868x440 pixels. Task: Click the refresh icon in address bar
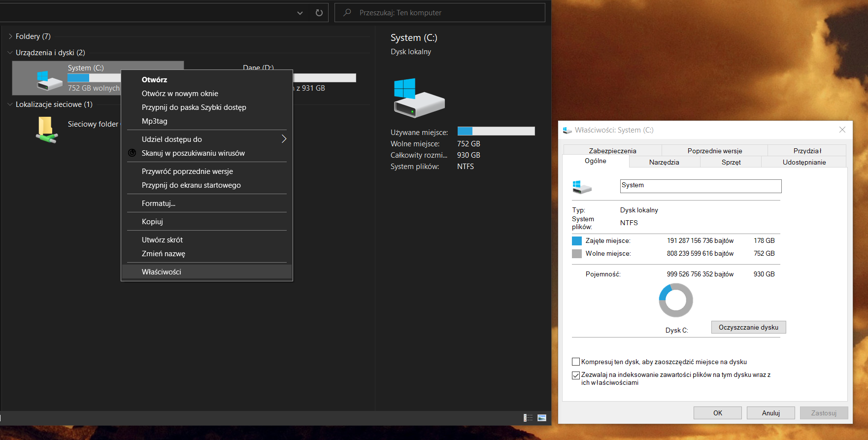(319, 13)
